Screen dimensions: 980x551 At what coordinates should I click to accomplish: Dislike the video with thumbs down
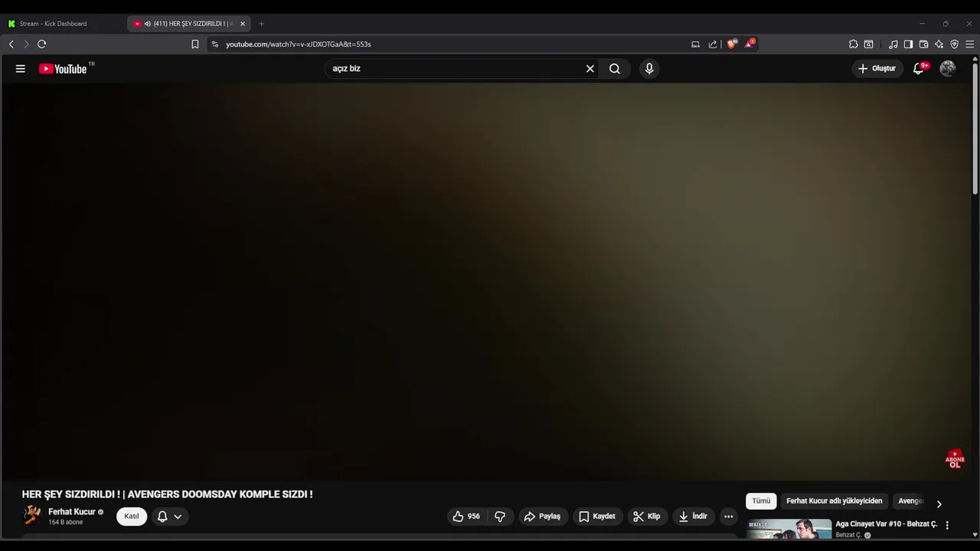pyautogui.click(x=500, y=517)
